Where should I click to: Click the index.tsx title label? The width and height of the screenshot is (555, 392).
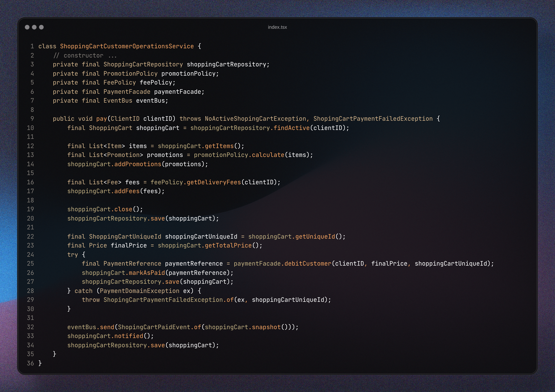tap(277, 27)
